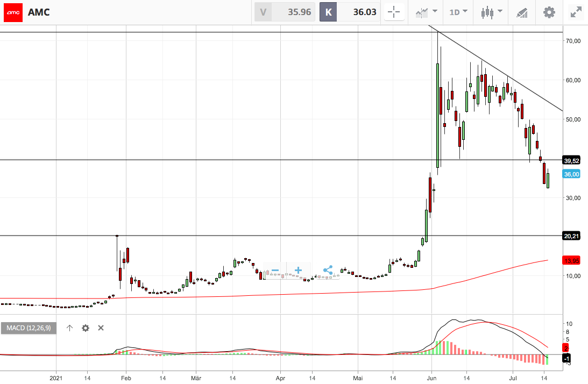588x384 pixels.
Task: Click the 10,00 price axis label
Action: [573, 276]
